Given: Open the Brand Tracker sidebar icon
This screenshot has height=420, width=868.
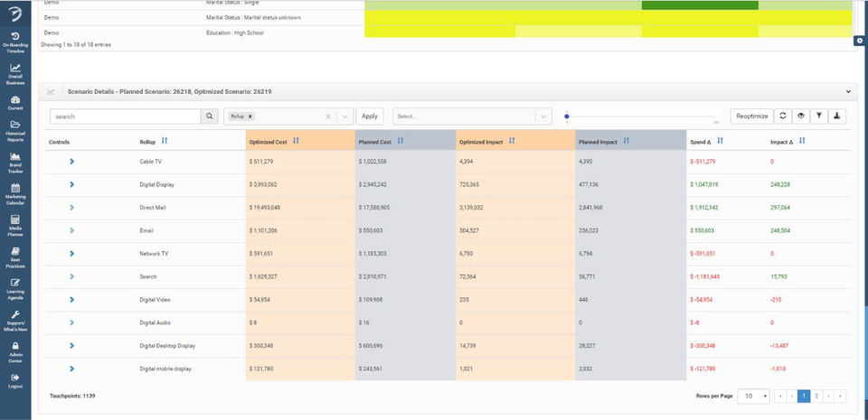Looking at the screenshot, I should tap(15, 163).
